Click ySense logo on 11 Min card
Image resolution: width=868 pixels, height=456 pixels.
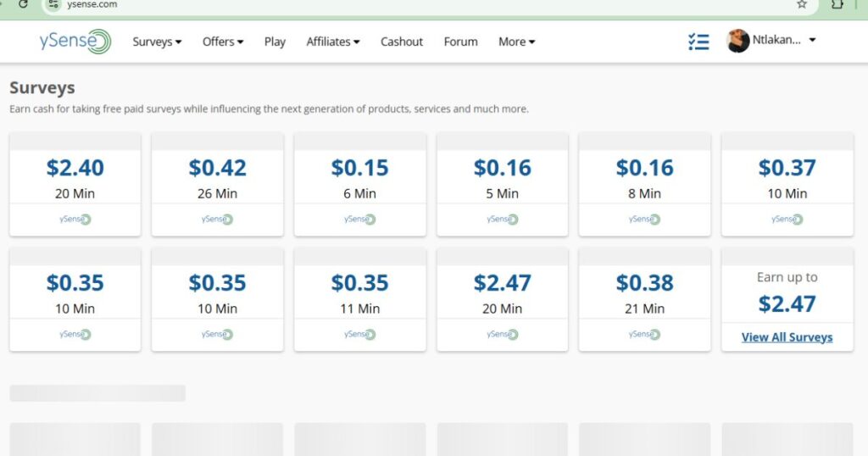coord(359,334)
